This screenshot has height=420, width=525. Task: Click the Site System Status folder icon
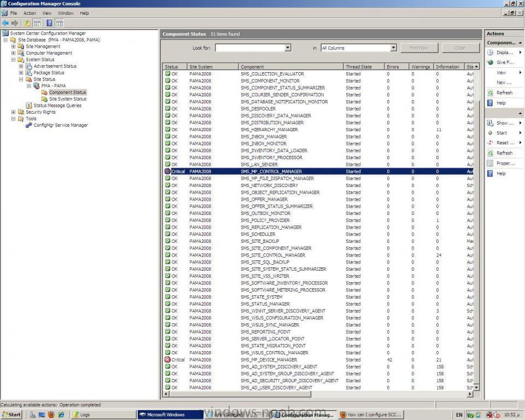click(44, 99)
